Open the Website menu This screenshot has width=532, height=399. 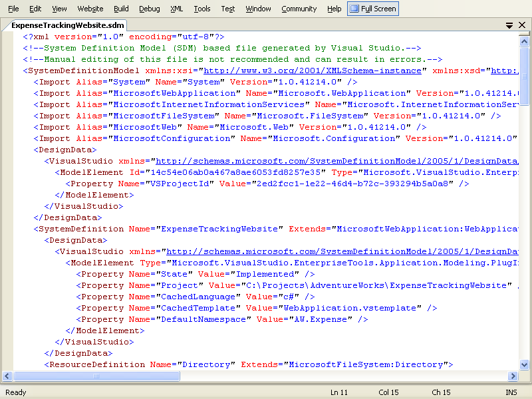pos(90,9)
